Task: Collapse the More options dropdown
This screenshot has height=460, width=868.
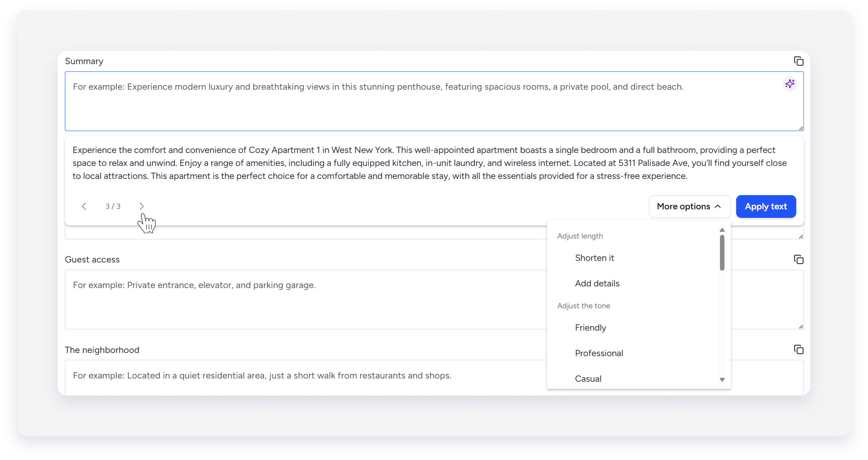Action: click(x=689, y=206)
